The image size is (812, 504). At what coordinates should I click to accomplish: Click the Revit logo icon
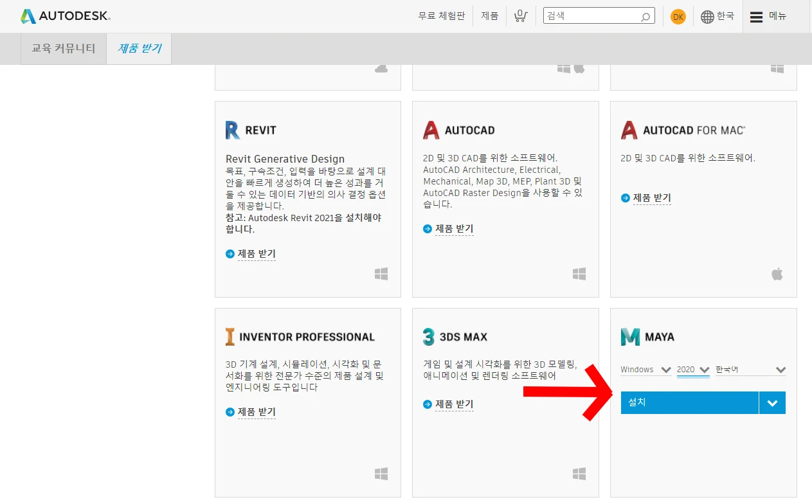coord(233,130)
